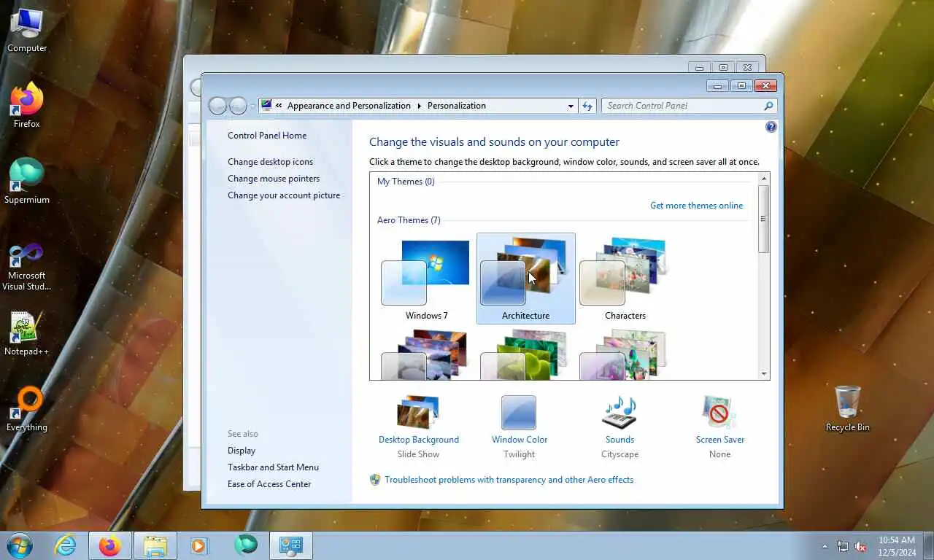Open Troubleshoot problems with transparency link

[x=509, y=480]
